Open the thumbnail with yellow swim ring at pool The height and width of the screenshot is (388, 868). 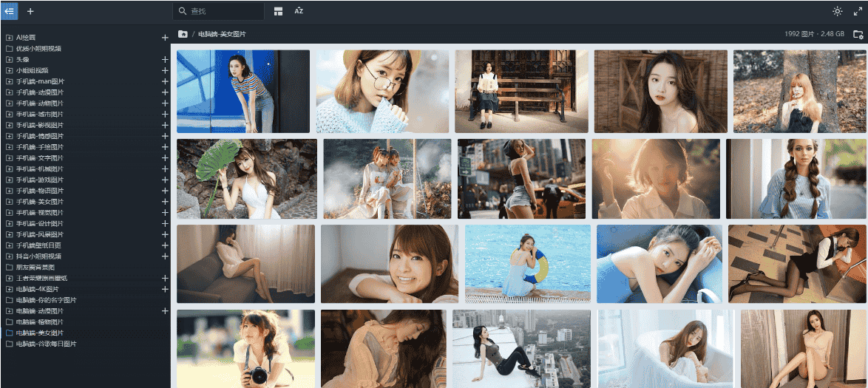pos(527,264)
